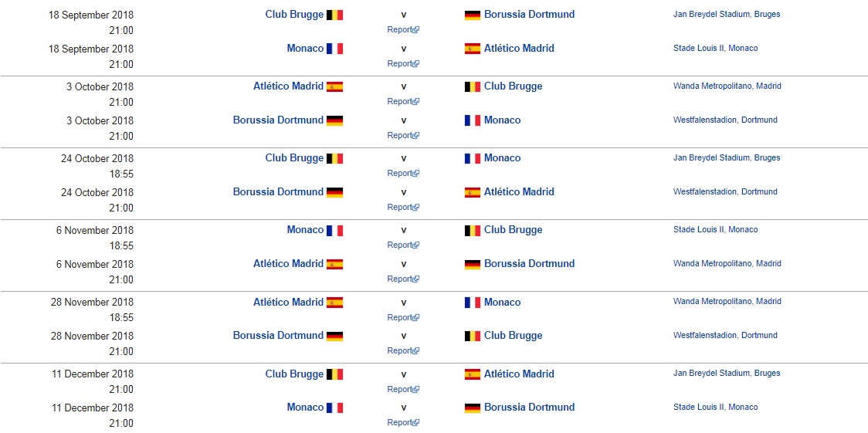Click French flag beside Monaco, 28 November fixture
Screen dimensions: 868x433
[473, 303]
